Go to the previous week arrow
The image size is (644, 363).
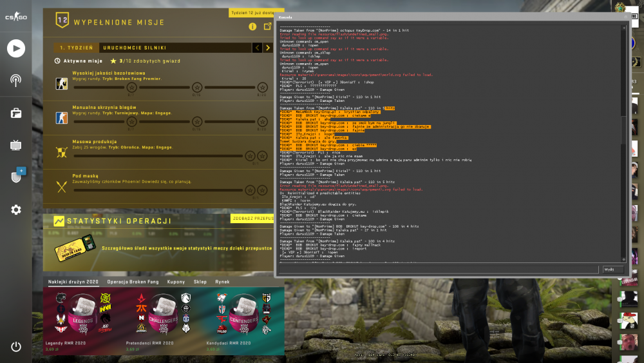pos(258,48)
